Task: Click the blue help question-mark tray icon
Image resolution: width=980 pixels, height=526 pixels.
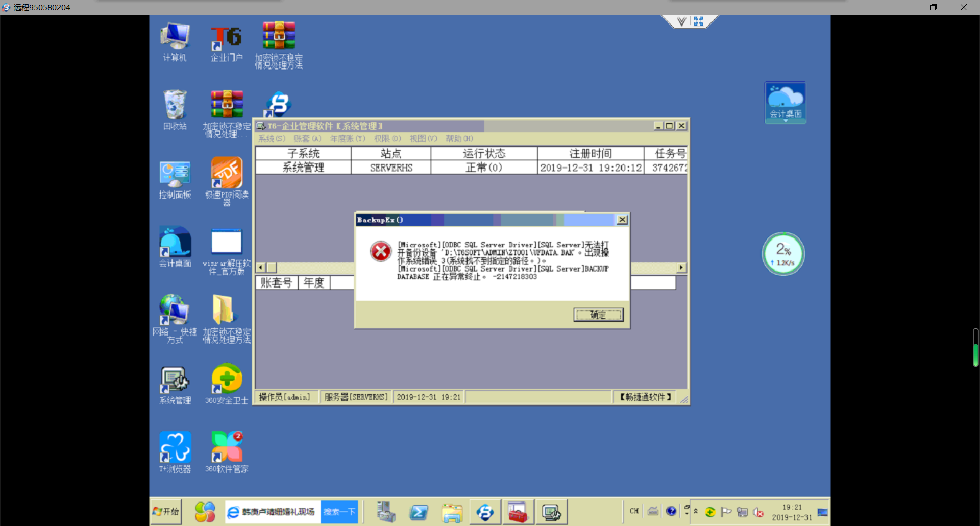Action: coord(671,511)
